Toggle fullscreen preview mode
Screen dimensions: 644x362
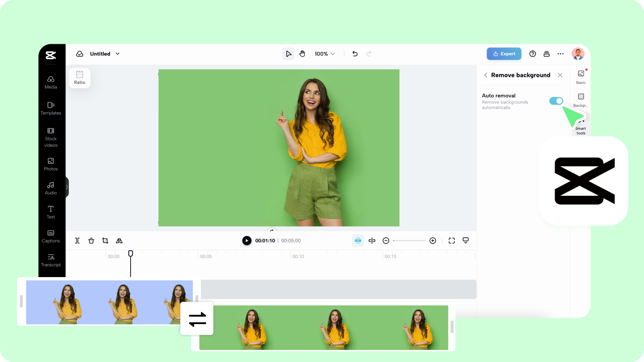[x=452, y=240]
